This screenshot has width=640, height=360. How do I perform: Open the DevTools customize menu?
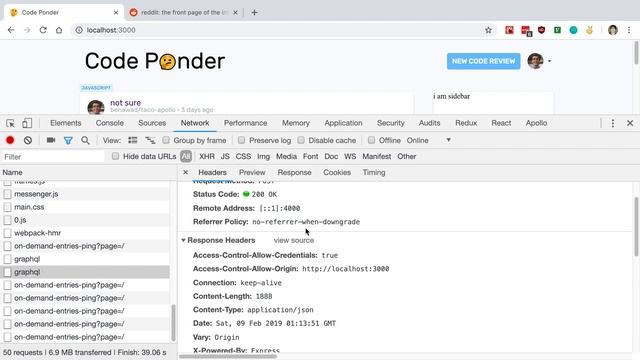click(613, 123)
